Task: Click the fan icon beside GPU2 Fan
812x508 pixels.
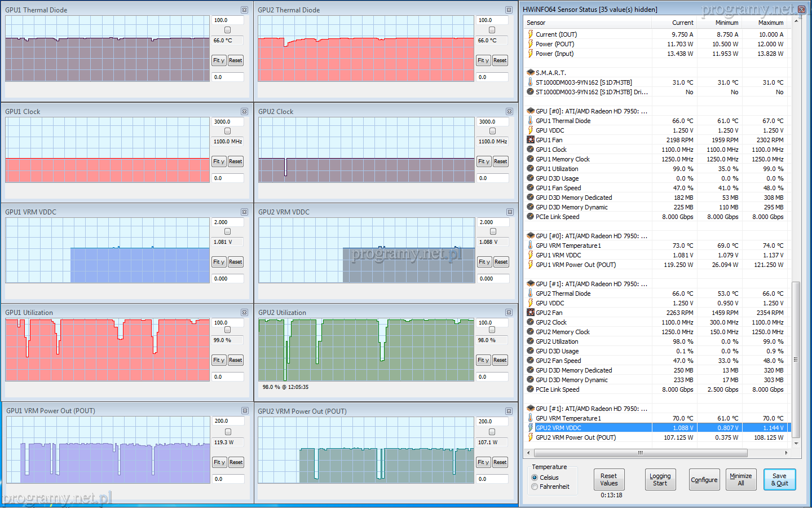Action: click(x=530, y=313)
